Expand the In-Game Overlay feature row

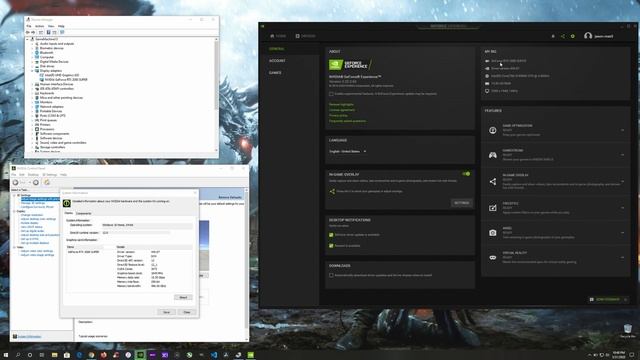(622, 181)
